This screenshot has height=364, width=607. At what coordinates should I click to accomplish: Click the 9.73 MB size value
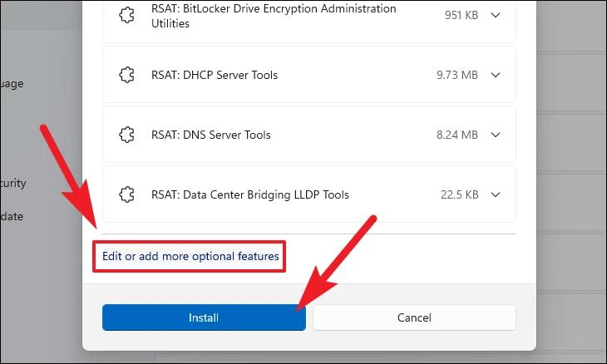457,75
